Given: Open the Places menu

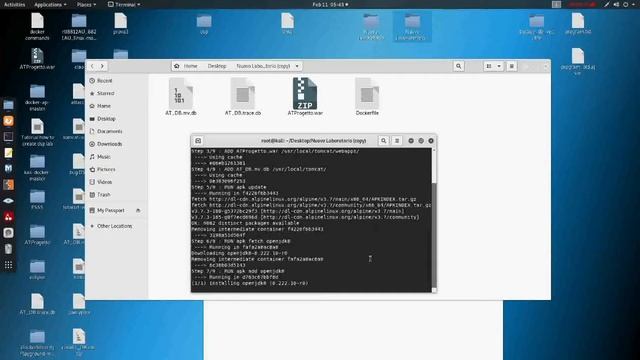Looking at the screenshot, I should click(87, 4).
